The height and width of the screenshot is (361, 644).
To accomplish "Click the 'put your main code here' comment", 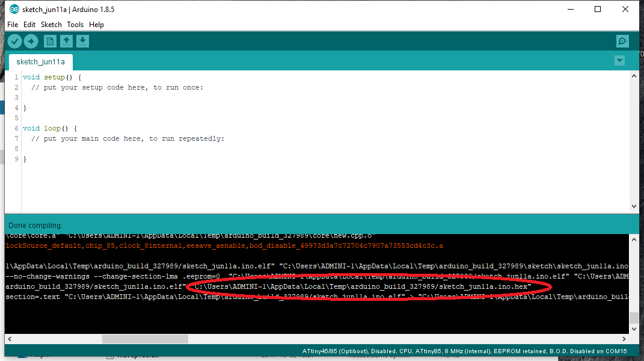I will 128,138.
